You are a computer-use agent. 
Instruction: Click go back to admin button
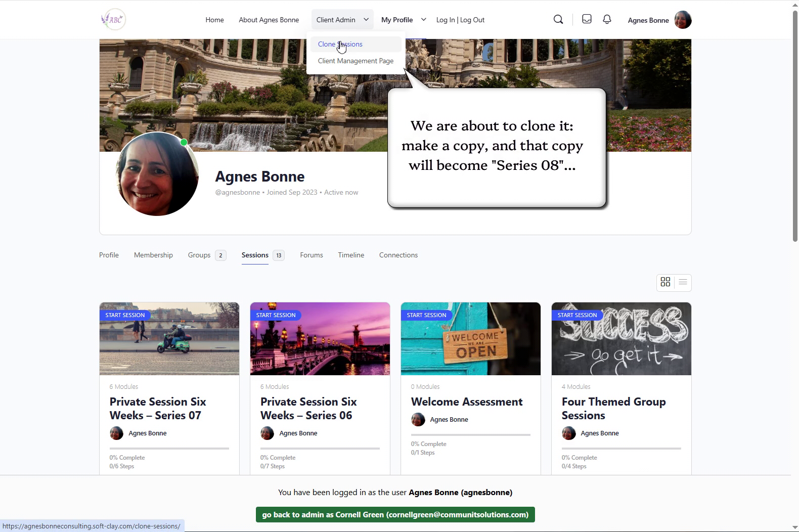395,515
